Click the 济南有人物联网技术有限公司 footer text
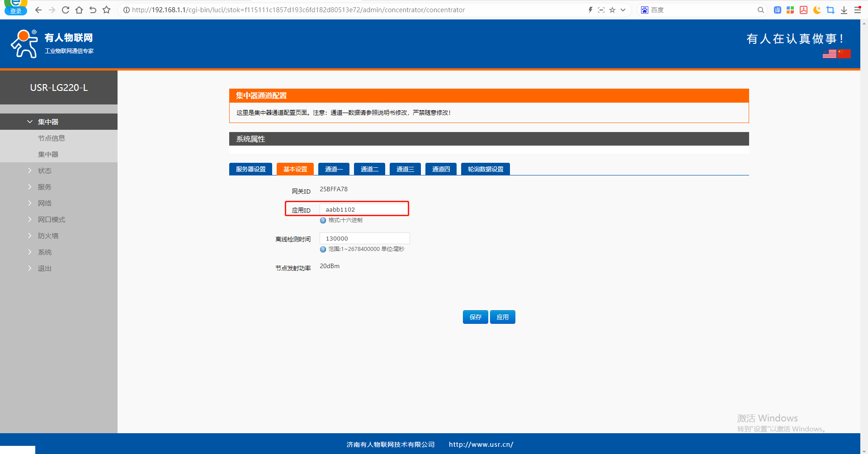This screenshot has height=454, width=868. click(x=391, y=445)
